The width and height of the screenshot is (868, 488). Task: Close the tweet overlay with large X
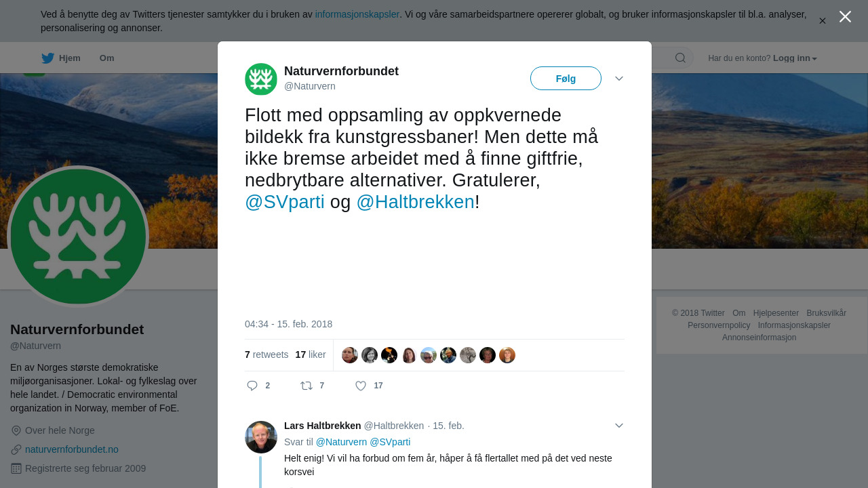click(845, 17)
